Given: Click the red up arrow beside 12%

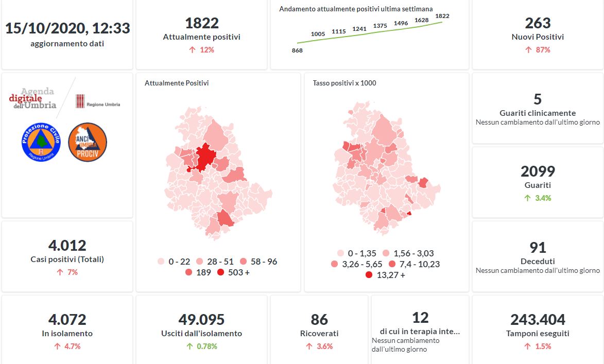Looking at the screenshot, I should point(192,50).
